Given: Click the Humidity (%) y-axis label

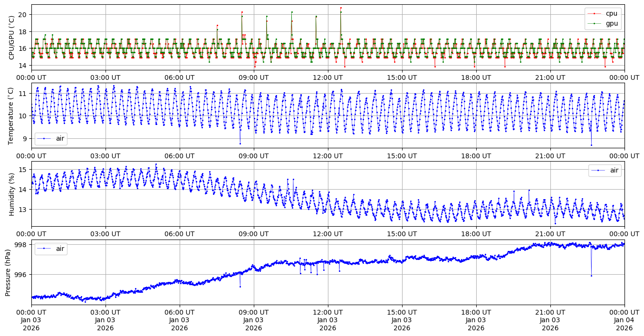Looking at the screenshot, I should pos(11,194).
